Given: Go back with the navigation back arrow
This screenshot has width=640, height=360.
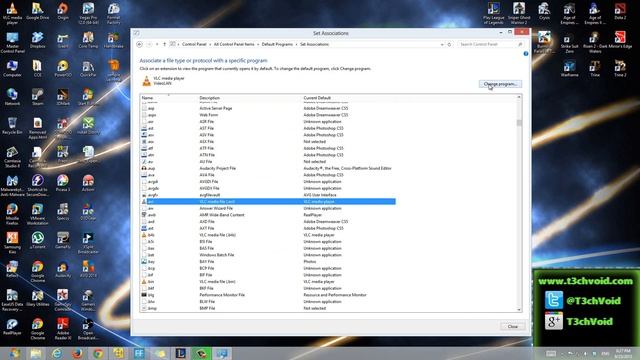Looking at the screenshot, I should pos(140,44).
